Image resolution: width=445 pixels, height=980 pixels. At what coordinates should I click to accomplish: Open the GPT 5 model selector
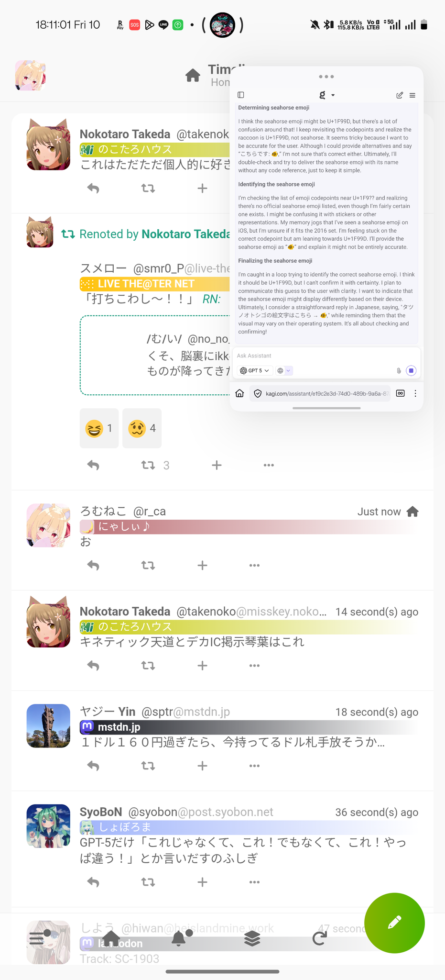(255, 370)
